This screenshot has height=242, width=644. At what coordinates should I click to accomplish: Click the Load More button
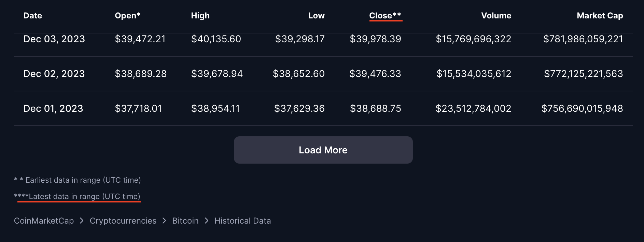(323, 150)
